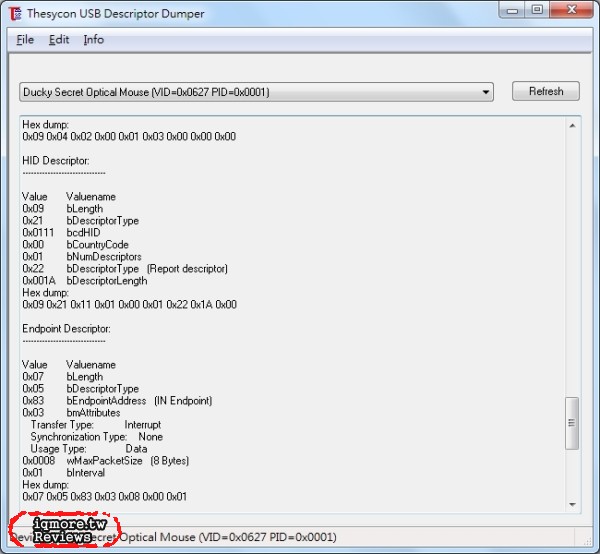Close the USB Descriptor Dumper window
Viewport: 600px width, 554px height.
pyautogui.click(x=571, y=10)
